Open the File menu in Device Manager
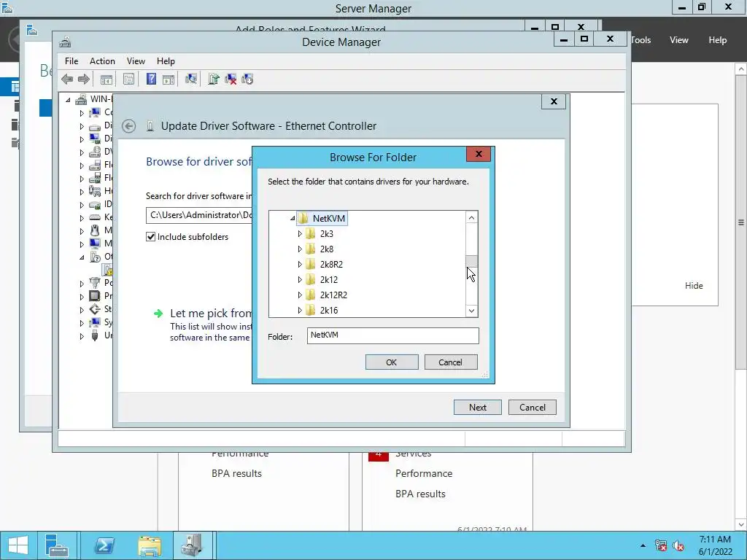747x560 pixels. (71, 61)
